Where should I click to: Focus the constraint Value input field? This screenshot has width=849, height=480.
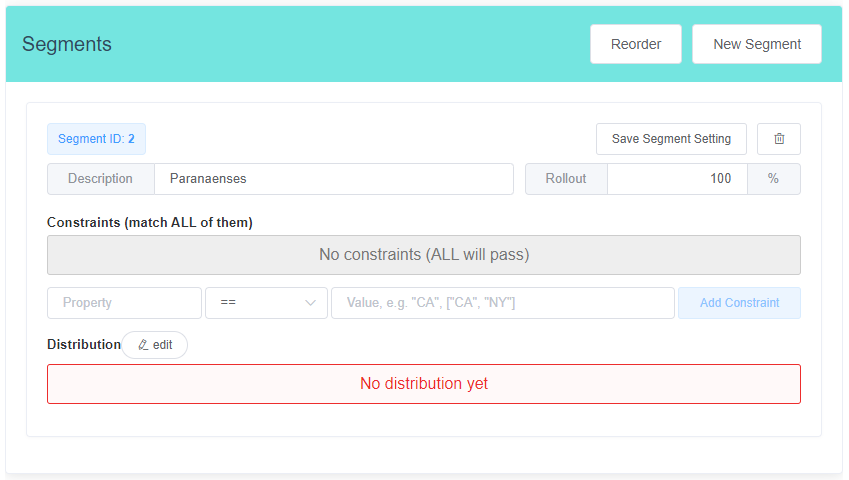[x=503, y=303]
